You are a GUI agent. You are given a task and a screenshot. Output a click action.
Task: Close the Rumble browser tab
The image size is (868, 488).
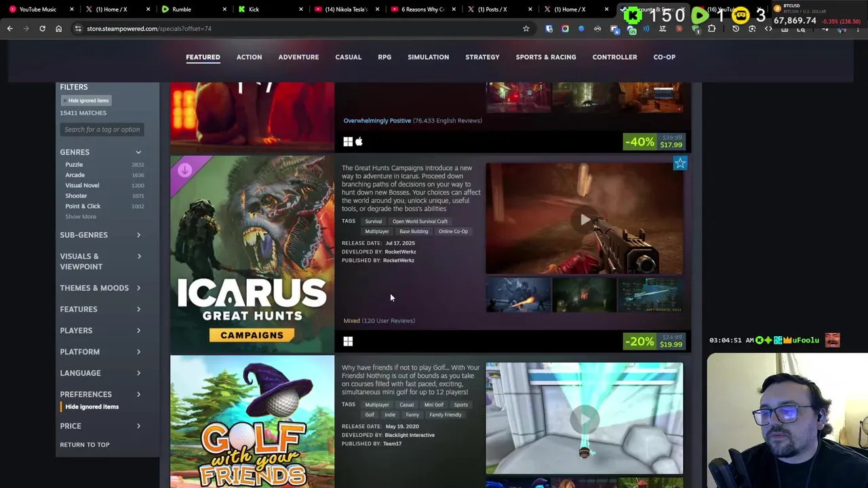pyautogui.click(x=223, y=9)
